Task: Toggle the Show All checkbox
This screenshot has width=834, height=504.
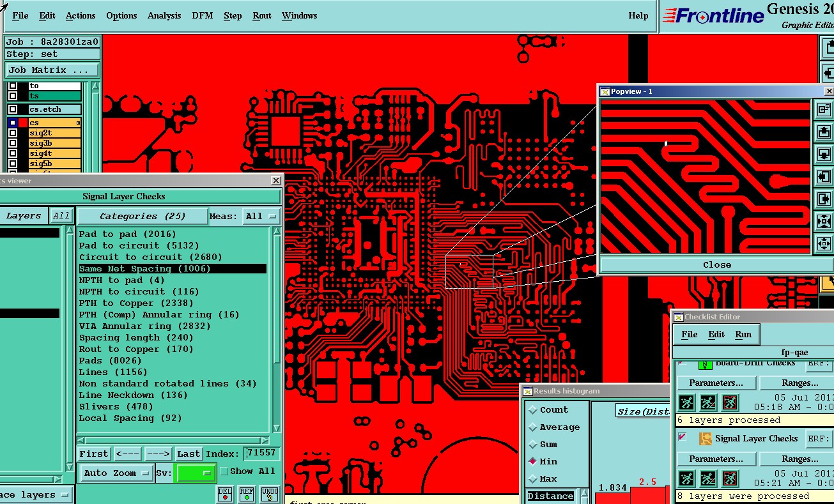Action: 224,471
